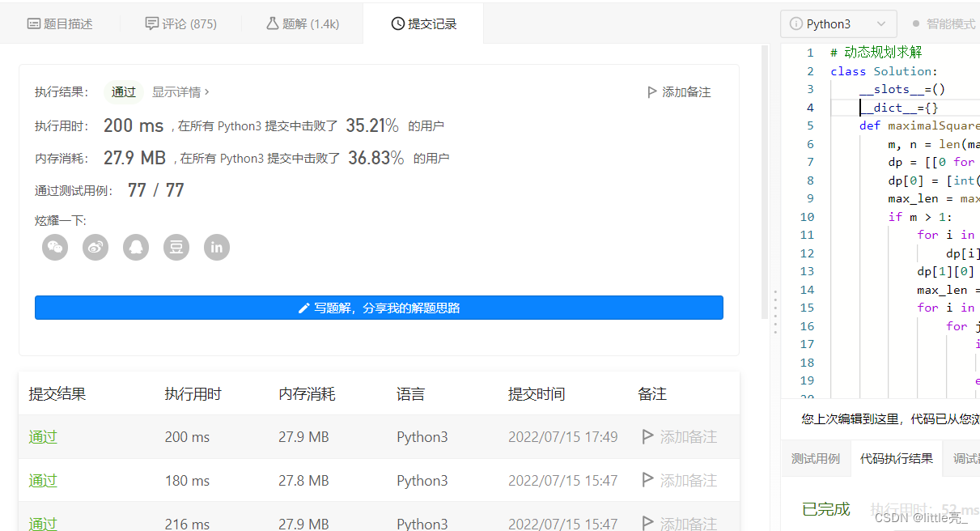
Task: Click 35.21% runtime percentile text
Action: (372, 125)
